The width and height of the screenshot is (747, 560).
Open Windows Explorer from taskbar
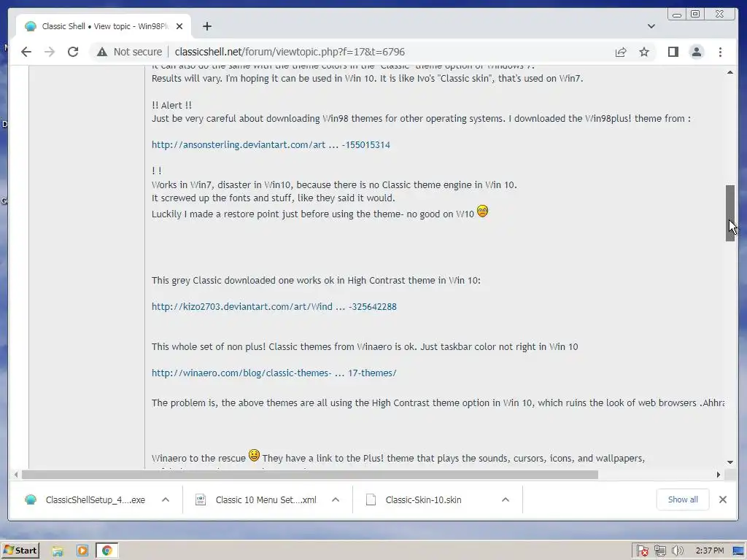pos(58,551)
